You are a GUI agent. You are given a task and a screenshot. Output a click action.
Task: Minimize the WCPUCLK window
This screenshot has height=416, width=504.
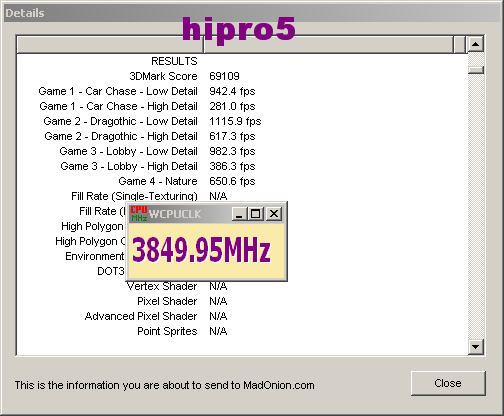click(239, 214)
